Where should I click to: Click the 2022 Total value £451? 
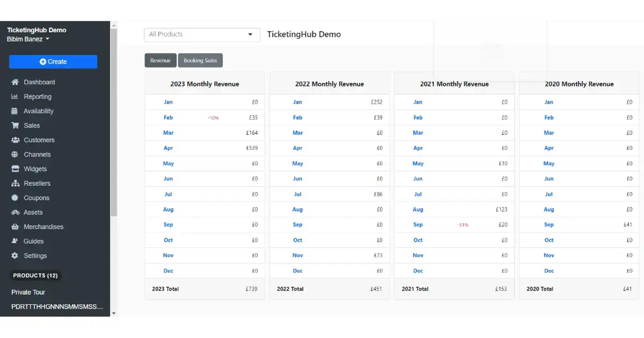tap(376, 289)
